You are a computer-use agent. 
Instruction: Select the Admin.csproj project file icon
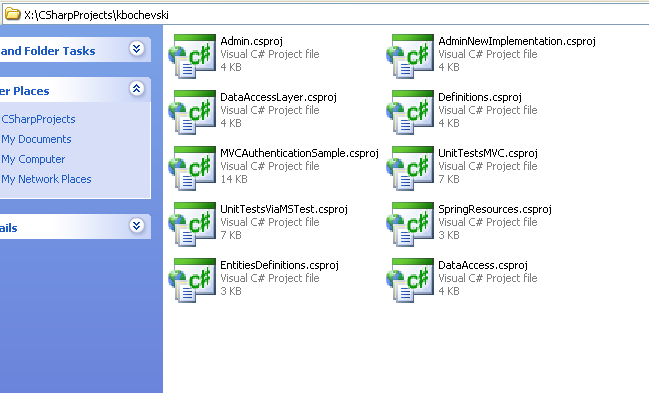pyautogui.click(x=192, y=56)
